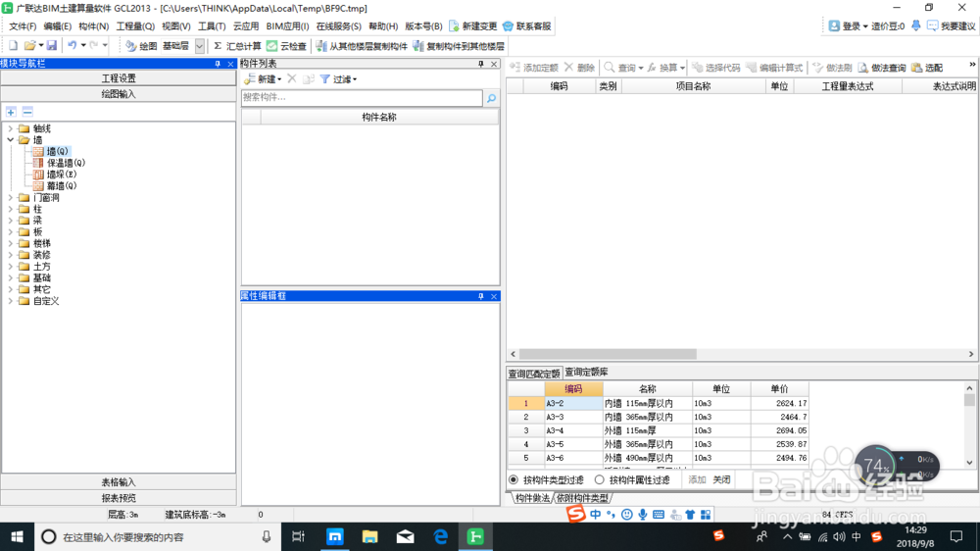
Task: Open the dropdown arrow beside open folder
Action: point(40,46)
